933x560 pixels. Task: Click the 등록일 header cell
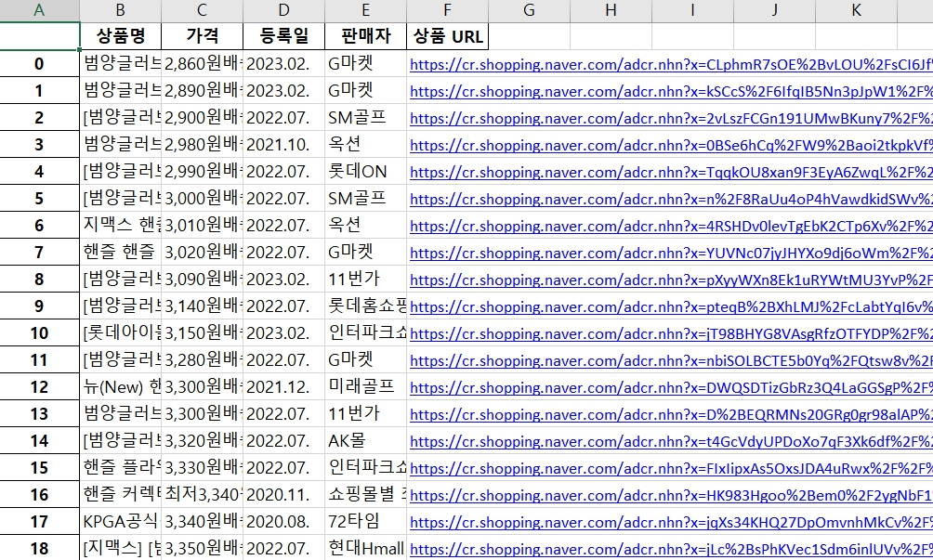coord(283,36)
